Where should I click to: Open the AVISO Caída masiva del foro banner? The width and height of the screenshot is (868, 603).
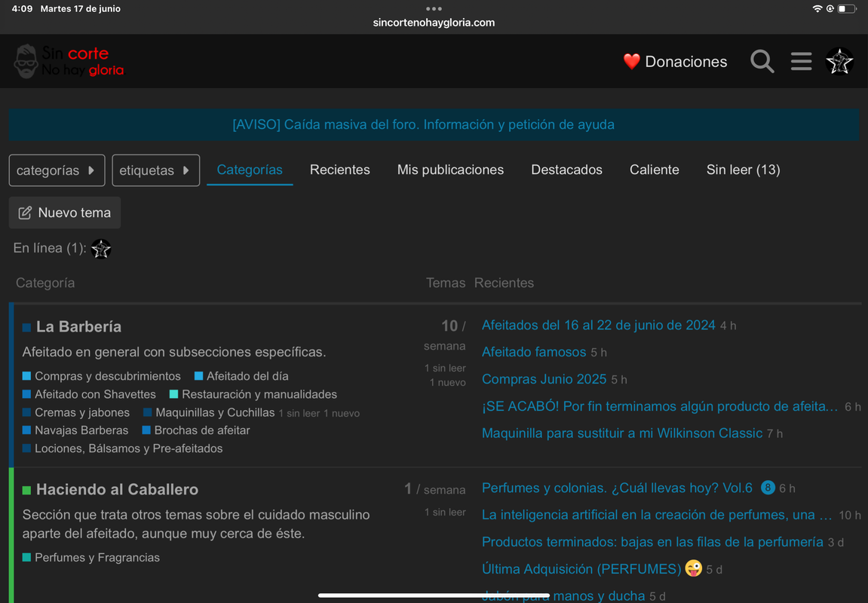pos(424,124)
